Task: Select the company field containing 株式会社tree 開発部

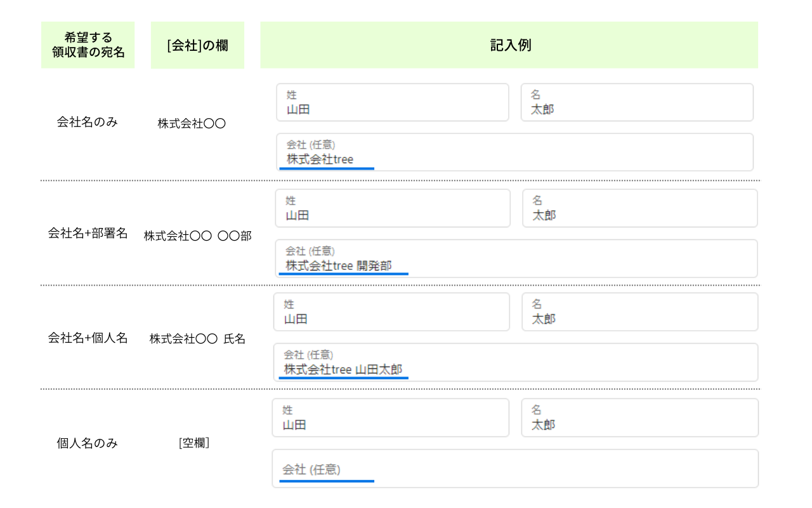Action: click(x=516, y=259)
